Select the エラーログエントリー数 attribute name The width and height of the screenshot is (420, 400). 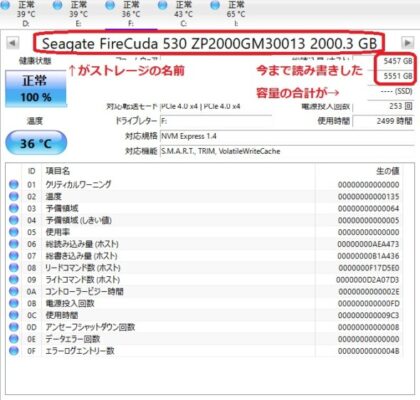coord(80,351)
